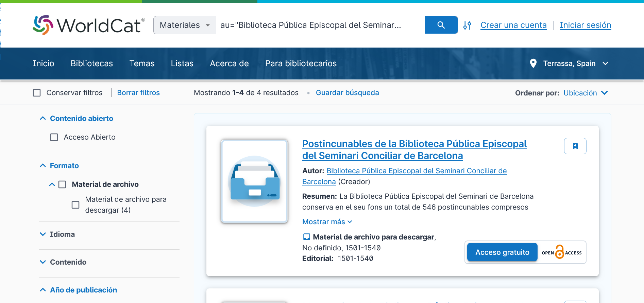Open the author link Biblioteca Pública Episcopal
Screen dimensions: 644x303
pyautogui.click(x=405, y=176)
